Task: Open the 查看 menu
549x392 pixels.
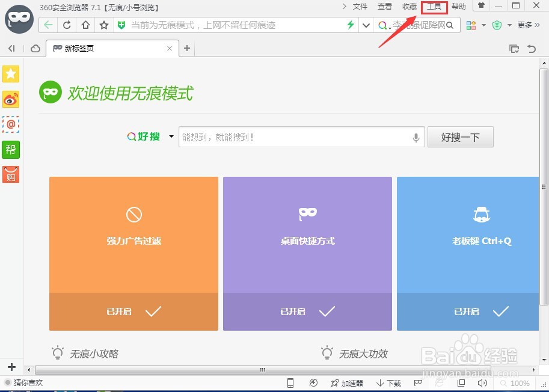Action: point(384,6)
